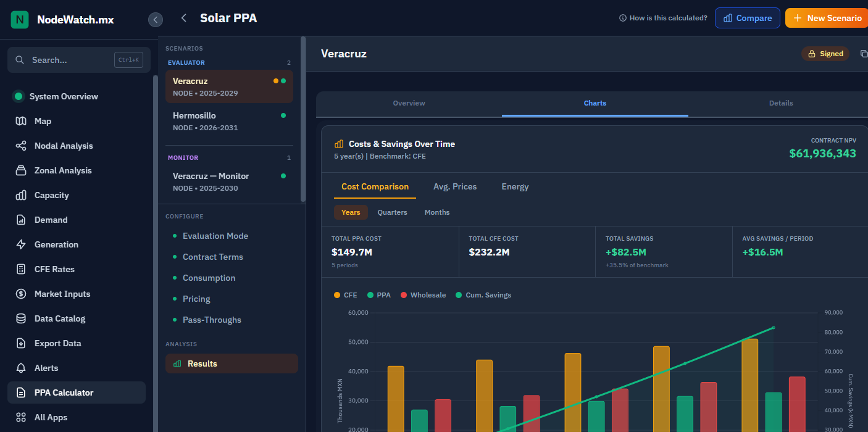
Task: Click the Demand icon in the sidebar
Action: pos(21,220)
